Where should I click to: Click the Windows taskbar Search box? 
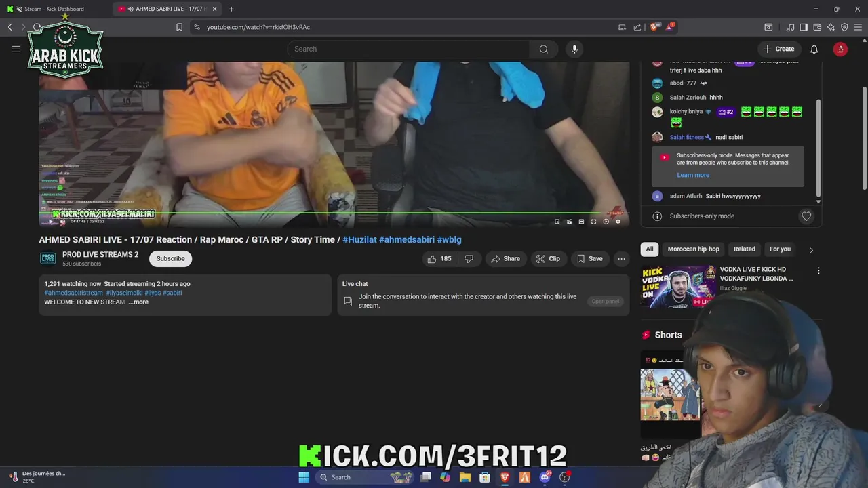point(366,477)
